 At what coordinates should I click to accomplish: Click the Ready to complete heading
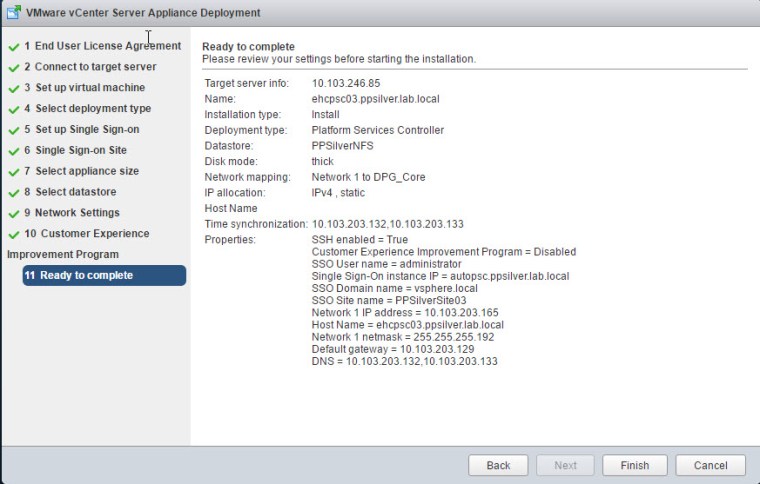pos(248,47)
